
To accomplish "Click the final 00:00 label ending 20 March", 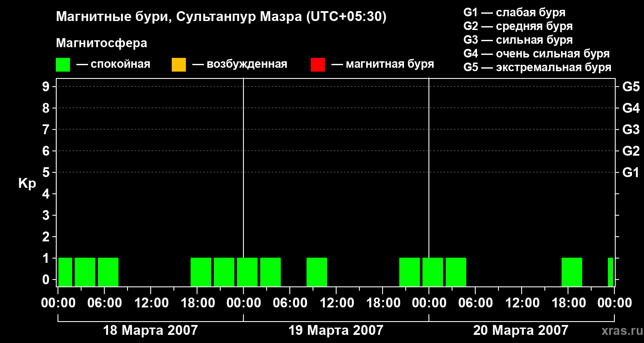I will tap(614, 303).
